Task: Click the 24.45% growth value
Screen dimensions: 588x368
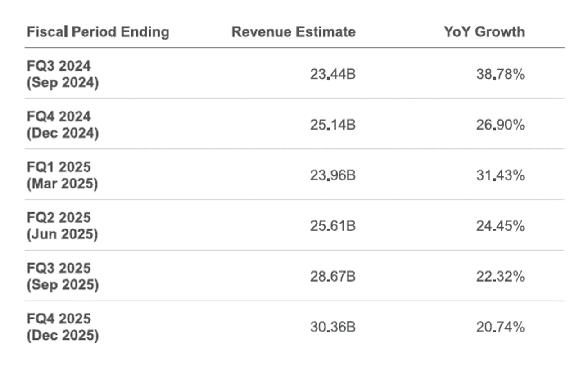Action: (x=500, y=226)
